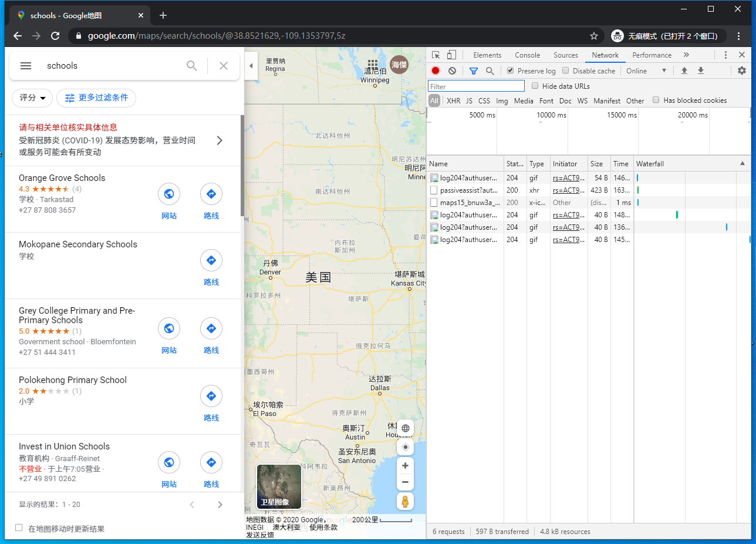
Task: Check Has blocked cookies
Action: pos(656,100)
